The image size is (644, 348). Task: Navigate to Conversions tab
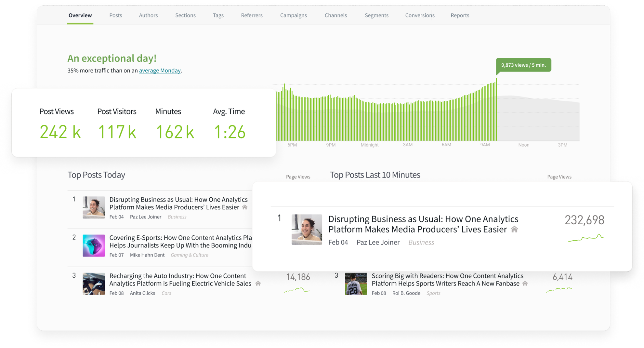coord(419,15)
